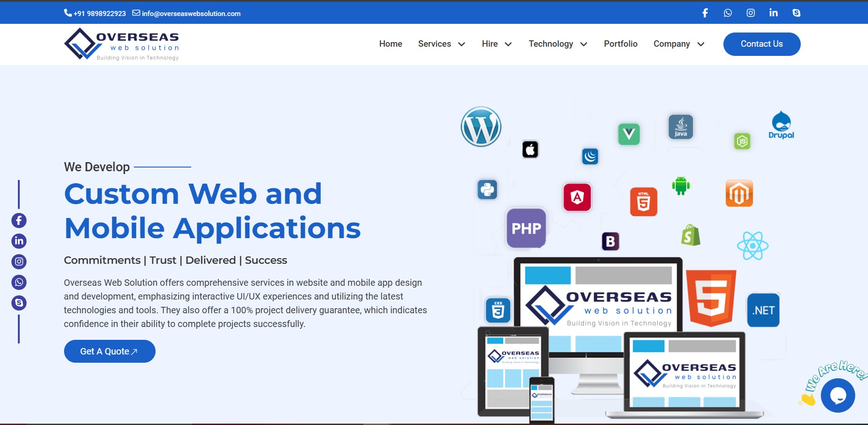Expand the Company dropdown chevron
The image size is (868, 425).
701,44
